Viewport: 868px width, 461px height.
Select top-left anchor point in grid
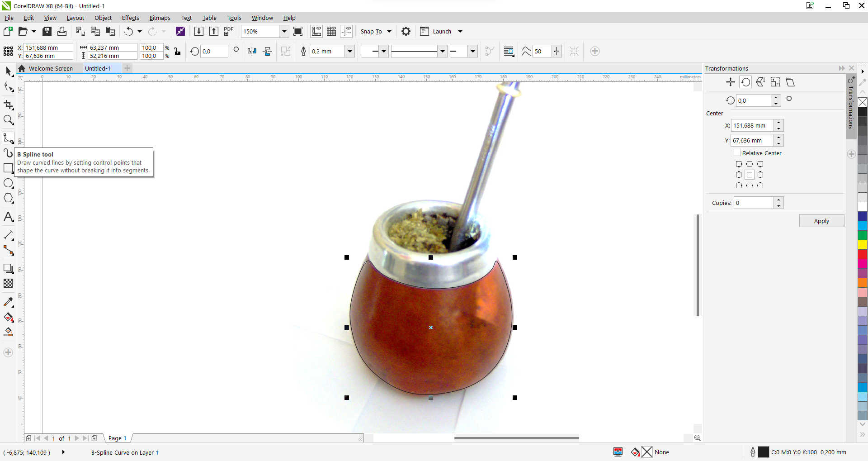739,164
